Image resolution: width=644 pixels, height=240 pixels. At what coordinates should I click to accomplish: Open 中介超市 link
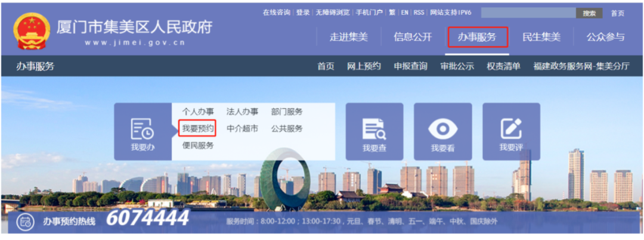[242, 128]
